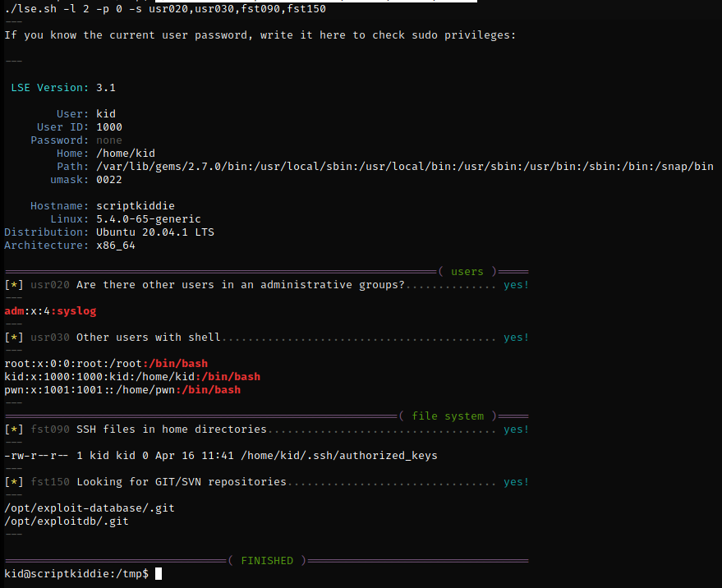The height and width of the screenshot is (588, 722).
Task: Select the usr030 test identifier
Action: click(50, 338)
